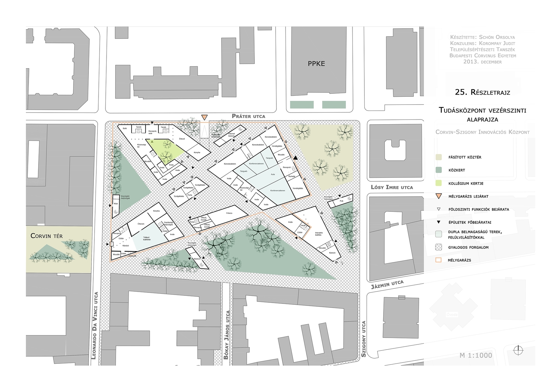Viewport: 555px width, 392px height.
Task: Click the Jázmin utca label
Action: point(387,284)
